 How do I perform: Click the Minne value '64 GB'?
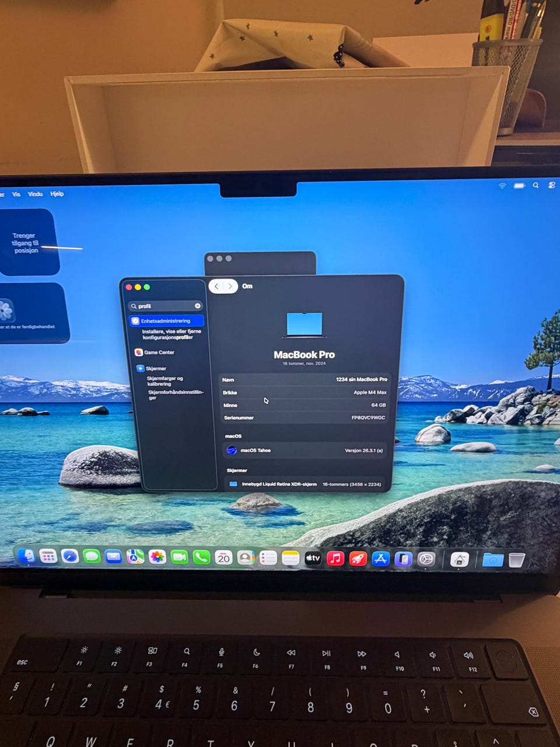[x=379, y=405]
